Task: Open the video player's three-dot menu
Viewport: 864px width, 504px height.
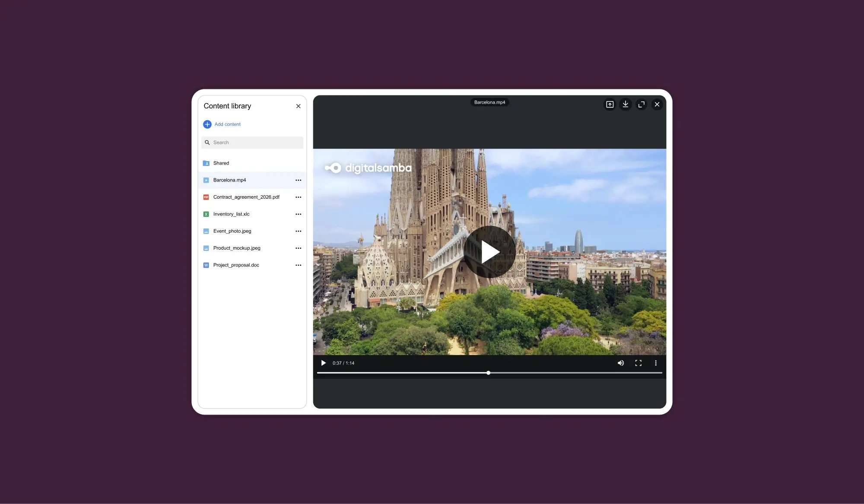Action: 655,363
